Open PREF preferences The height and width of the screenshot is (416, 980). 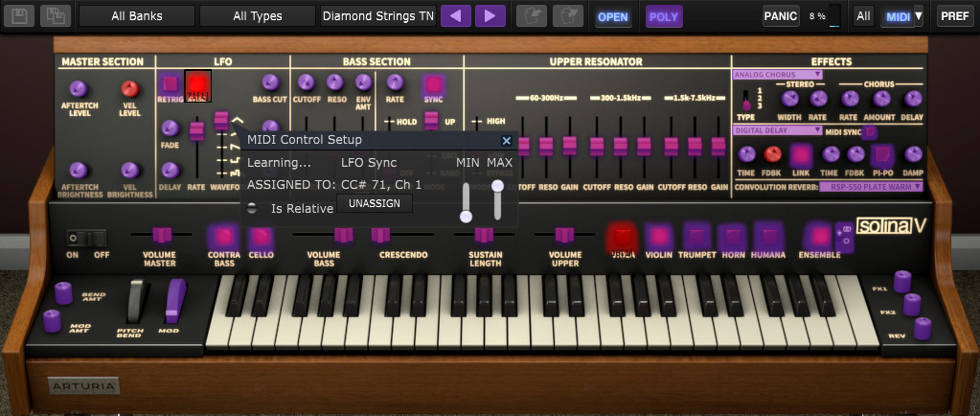pos(955,16)
